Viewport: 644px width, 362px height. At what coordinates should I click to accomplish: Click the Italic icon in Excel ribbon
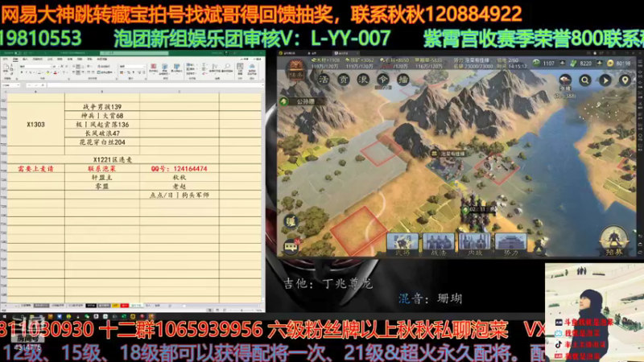[x=26, y=72]
